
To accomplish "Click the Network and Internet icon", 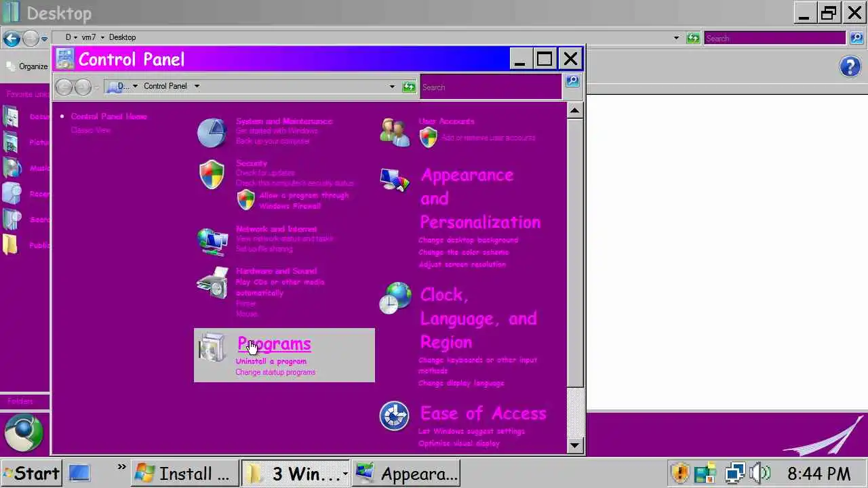I will (x=212, y=241).
